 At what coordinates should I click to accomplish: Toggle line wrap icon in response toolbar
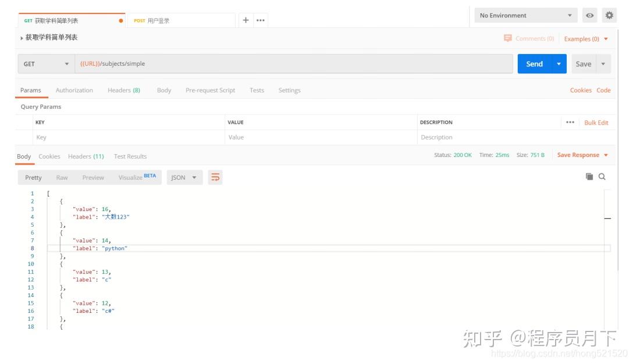215,177
